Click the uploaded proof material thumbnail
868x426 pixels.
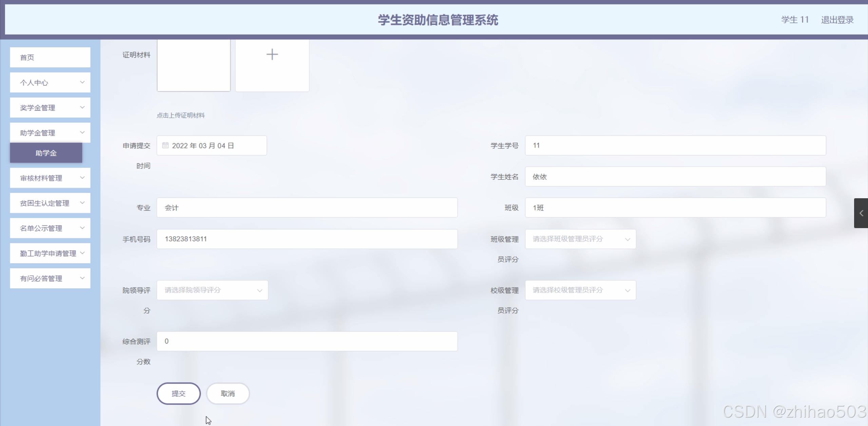pos(194,66)
